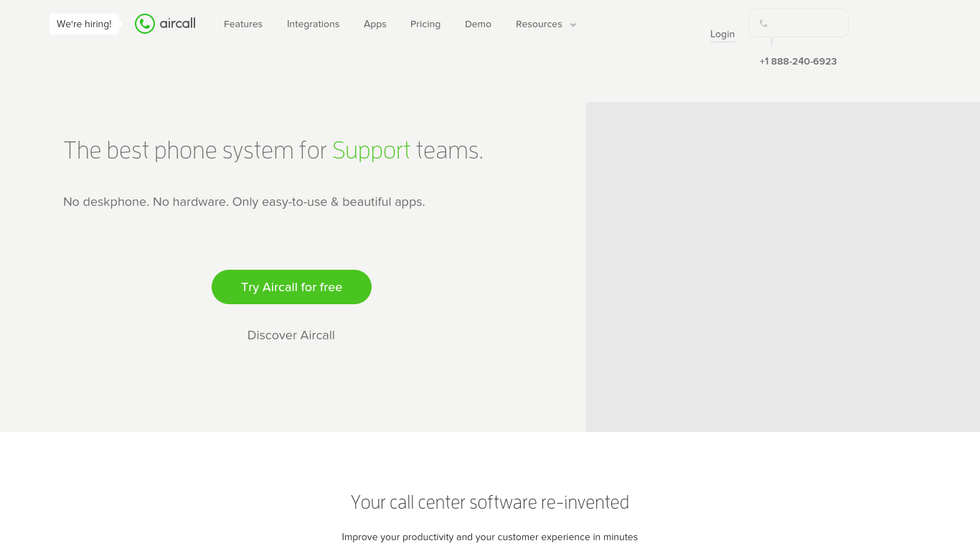
Task: Go to the Integrations page
Action: tap(313, 24)
